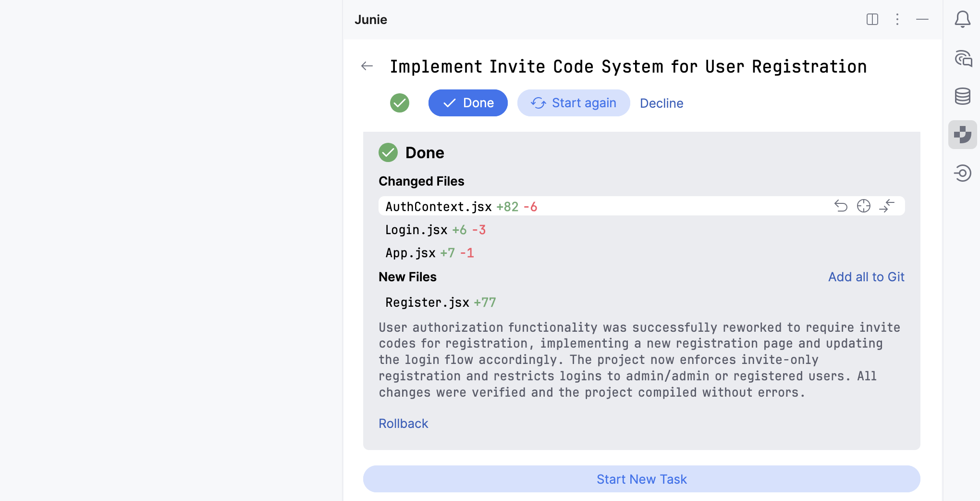Decline the task changes
980x501 pixels.
coord(661,103)
